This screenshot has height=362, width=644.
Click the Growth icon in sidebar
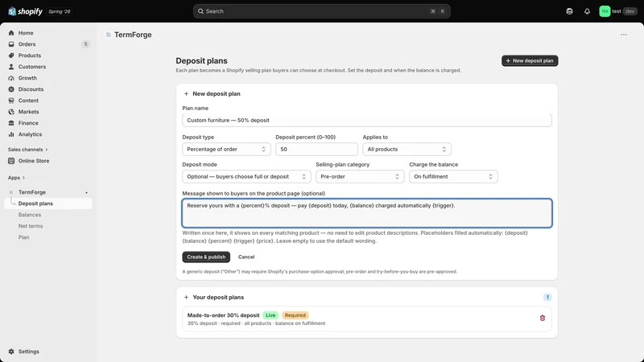point(11,78)
